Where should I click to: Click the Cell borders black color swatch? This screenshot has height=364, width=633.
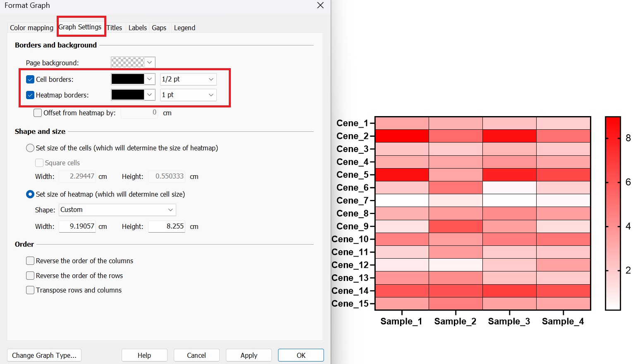128,79
